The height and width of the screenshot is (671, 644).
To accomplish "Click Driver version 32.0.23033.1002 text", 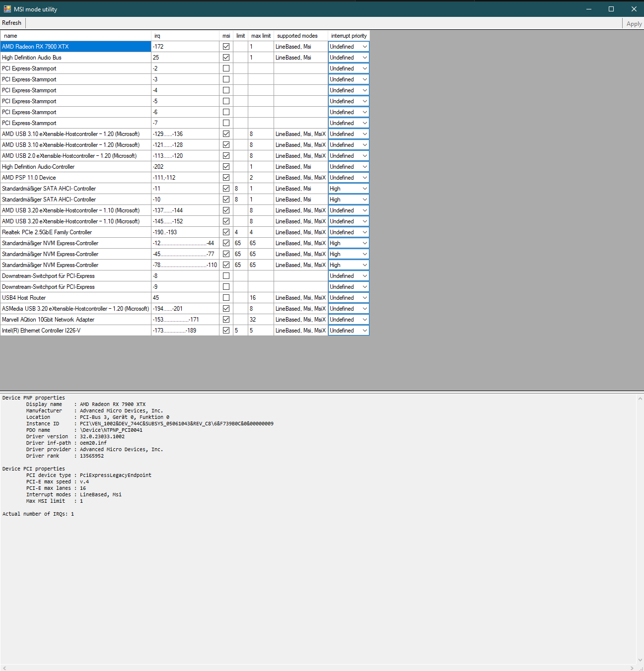I will (x=102, y=437).
